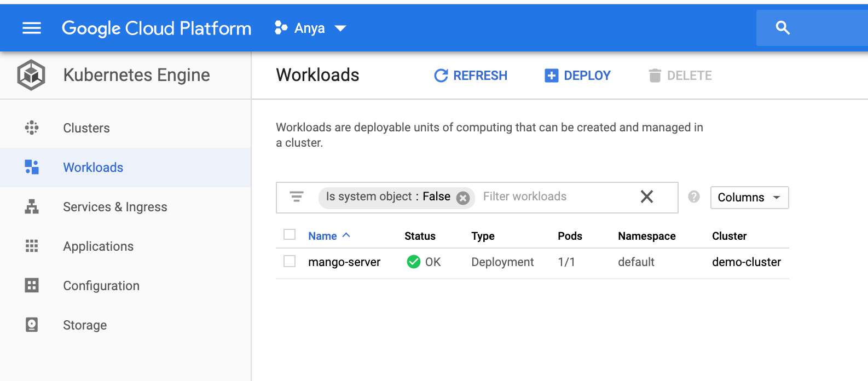Click the greyed DELETE button

(x=680, y=76)
